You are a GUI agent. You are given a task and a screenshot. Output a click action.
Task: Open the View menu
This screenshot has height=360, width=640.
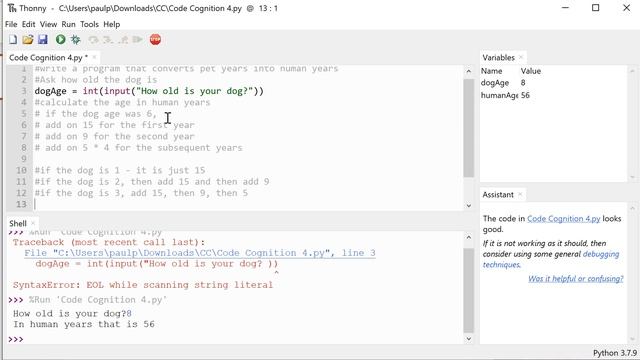pos(48,24)
